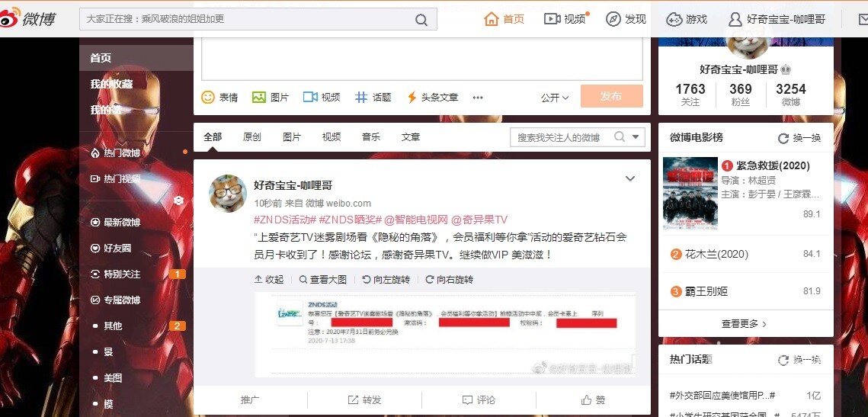Click the Weibo logo
Viewport: 868px width, 417px height.
(x=27, y=19)
